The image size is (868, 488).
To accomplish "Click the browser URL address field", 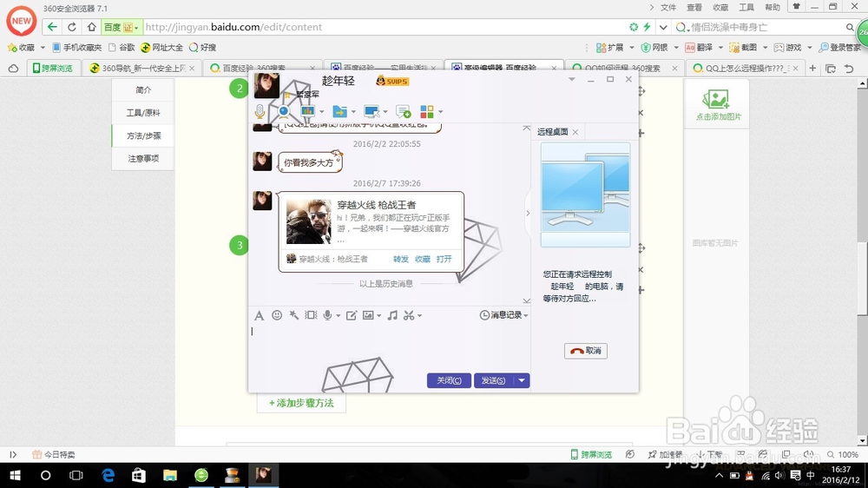I will (385, 27).
